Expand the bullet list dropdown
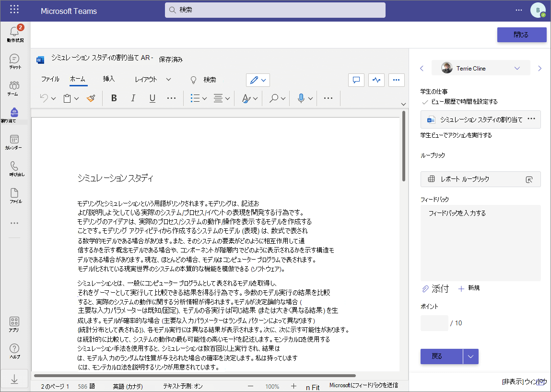 (204, 99)
